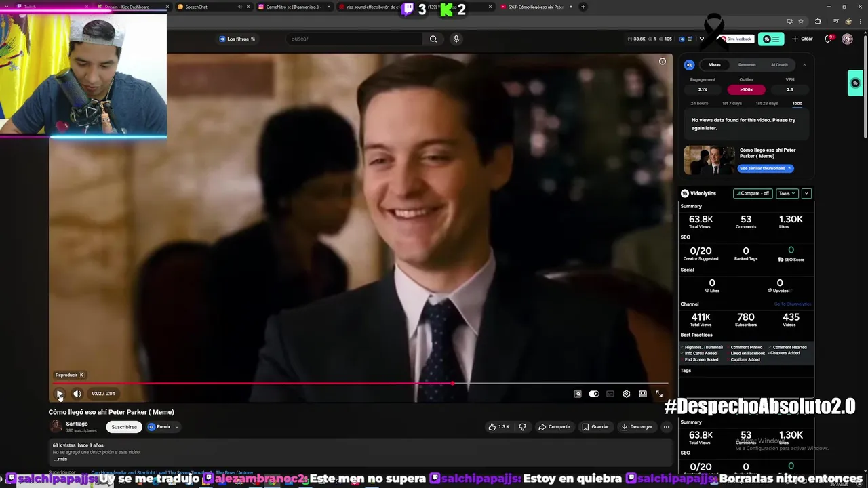Switch to theater mode with the player icon
The height and width of the screenshot is (488, 868).
tap(643, 394)
